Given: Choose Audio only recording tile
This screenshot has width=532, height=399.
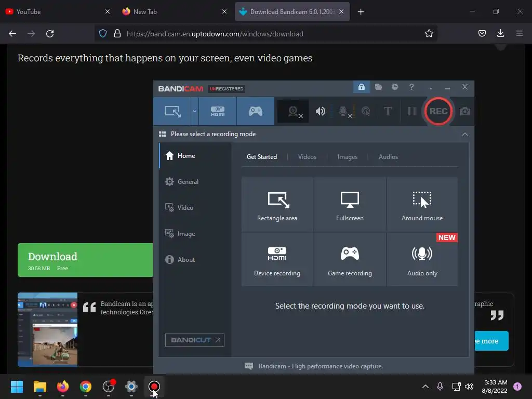Looking at the screenshot, I should coord(422,260).
